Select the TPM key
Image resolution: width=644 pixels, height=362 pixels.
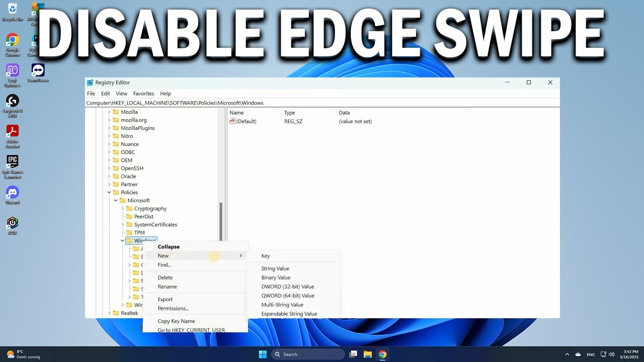(139, 233)
